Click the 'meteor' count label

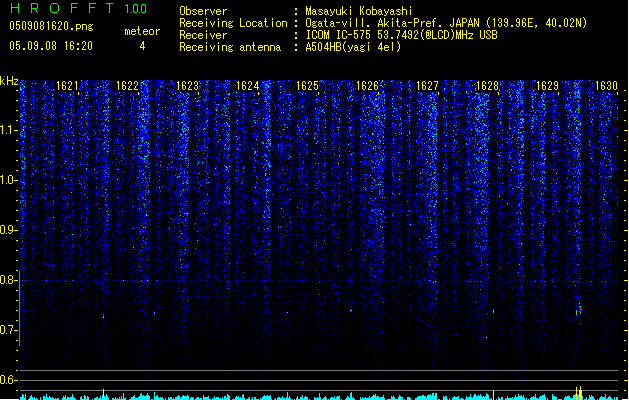pos(142,31)
